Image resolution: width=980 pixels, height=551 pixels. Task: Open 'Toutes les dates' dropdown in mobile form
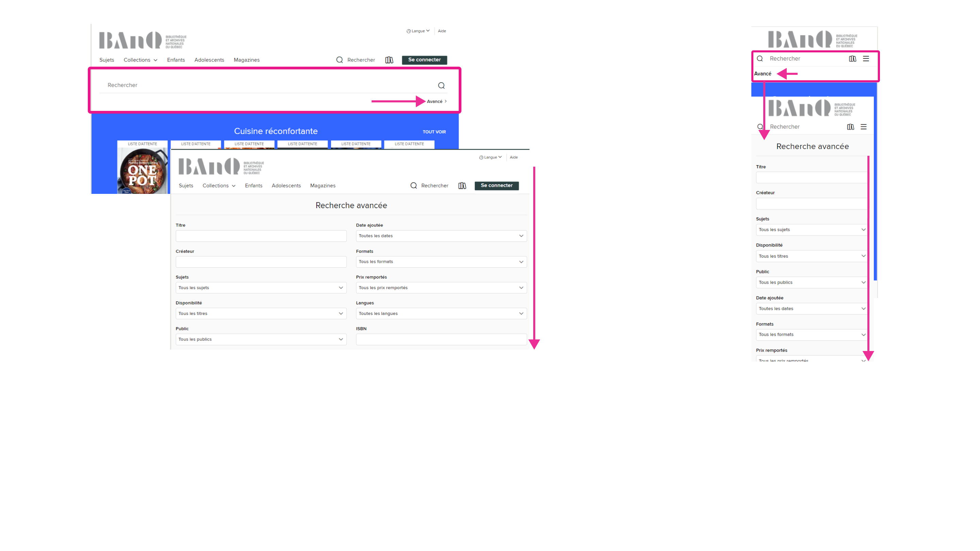[x=812, y=308]
